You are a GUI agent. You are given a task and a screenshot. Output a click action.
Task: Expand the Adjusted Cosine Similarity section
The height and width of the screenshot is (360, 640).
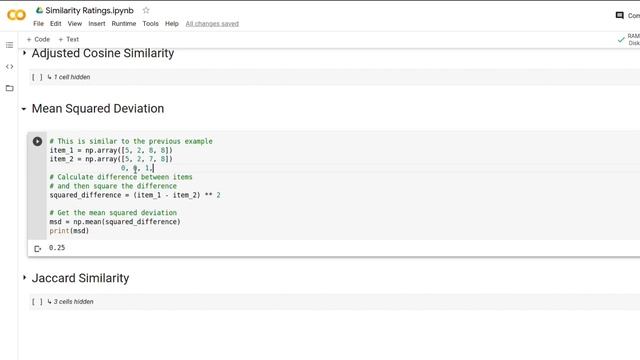(24, 53)
